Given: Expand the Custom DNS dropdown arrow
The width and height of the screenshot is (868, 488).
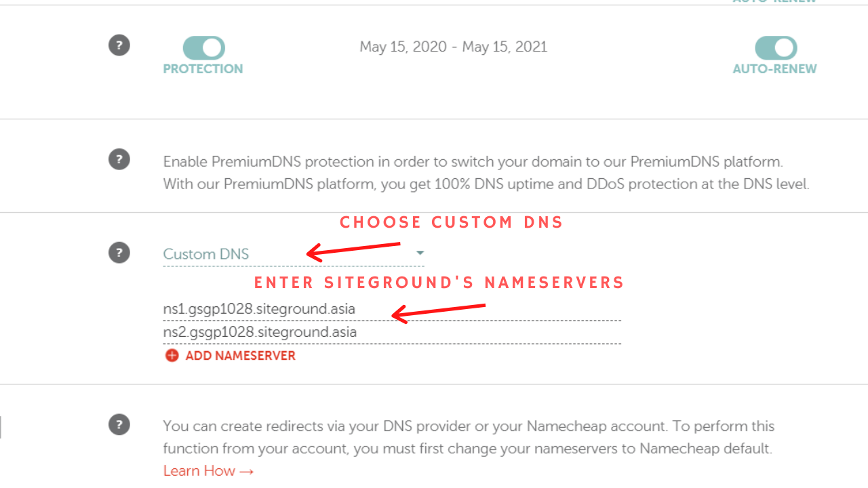Looking at the screenshot, I should pyautogui.click(x=420, y=253).
